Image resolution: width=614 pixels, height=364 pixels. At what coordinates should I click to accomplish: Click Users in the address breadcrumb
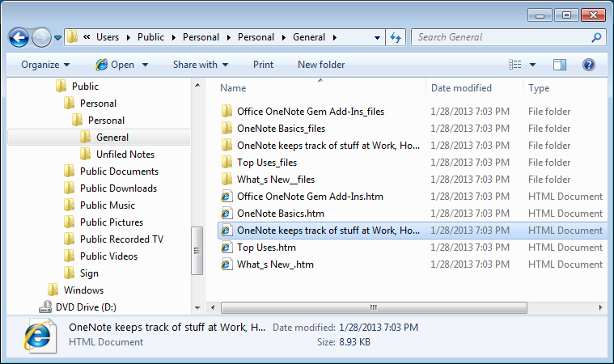108,37
